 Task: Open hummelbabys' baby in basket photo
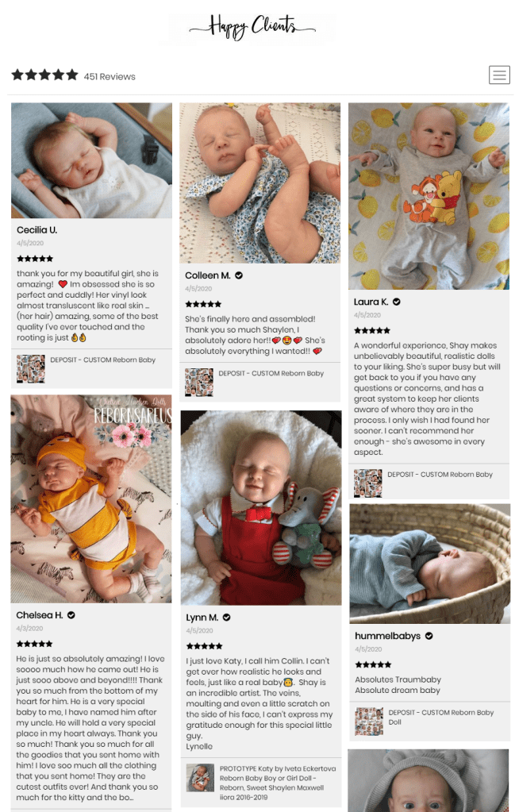(x=429, y=564)
